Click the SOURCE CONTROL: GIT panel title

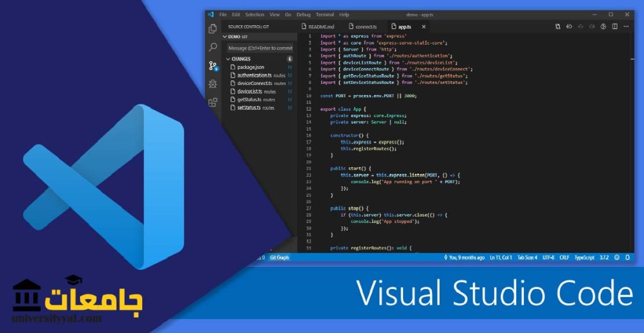pyautogui.click(x=248, y=26)
